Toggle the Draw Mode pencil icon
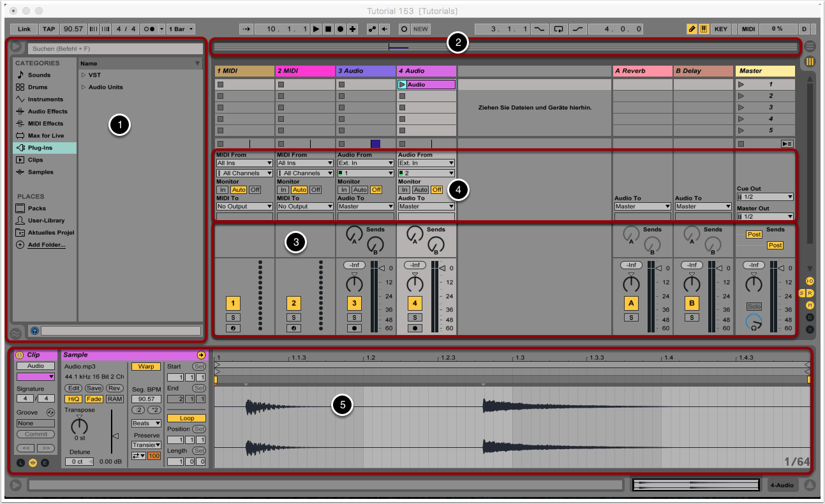825x504 pixels. point(692,29)
